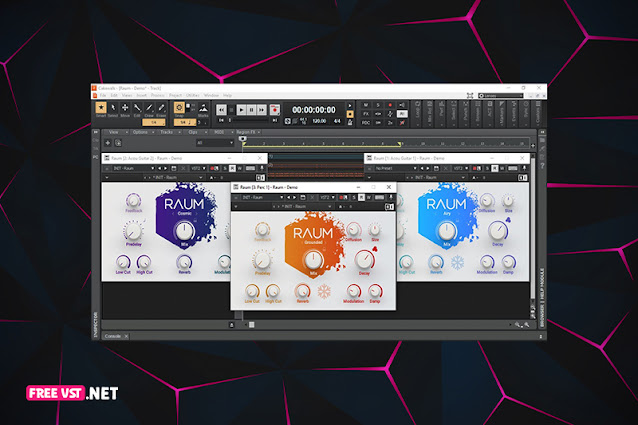The height and width of the screenshot is (425, 638).
Task: Click the transport Rewind button
Action: [221, 110]
